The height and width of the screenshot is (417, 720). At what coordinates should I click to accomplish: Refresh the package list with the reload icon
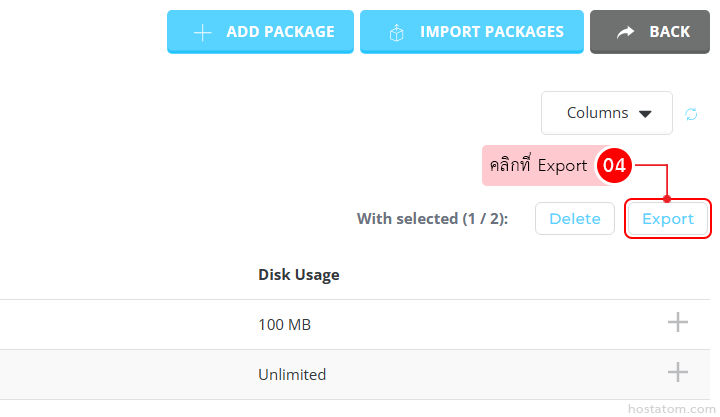(691, 113)
